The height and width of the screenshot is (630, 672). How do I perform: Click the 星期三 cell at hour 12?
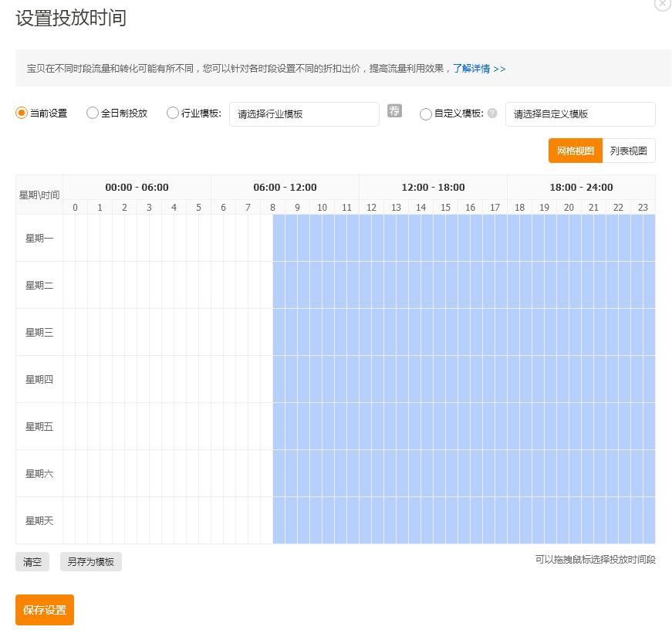371,332
